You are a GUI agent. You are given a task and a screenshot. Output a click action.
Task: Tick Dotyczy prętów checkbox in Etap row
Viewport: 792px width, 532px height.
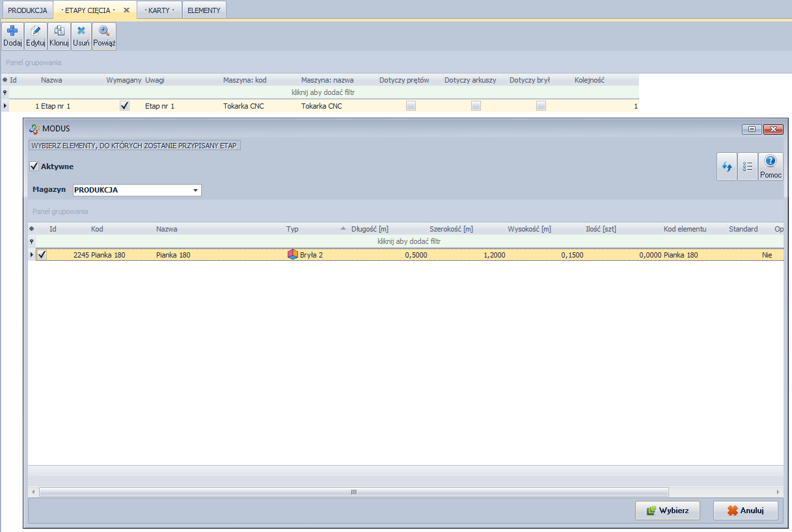411,106
